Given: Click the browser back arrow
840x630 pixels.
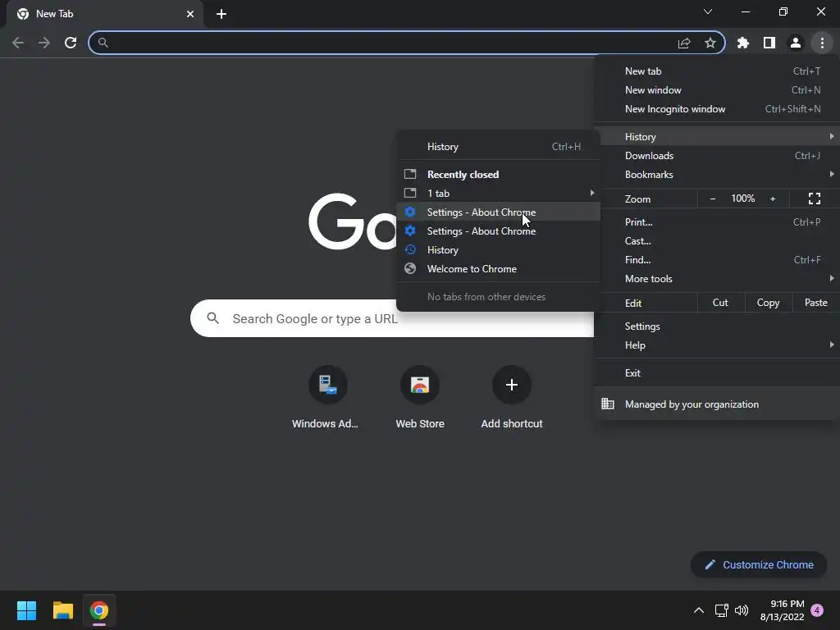Looking at the screenshot, I should 18,43.
